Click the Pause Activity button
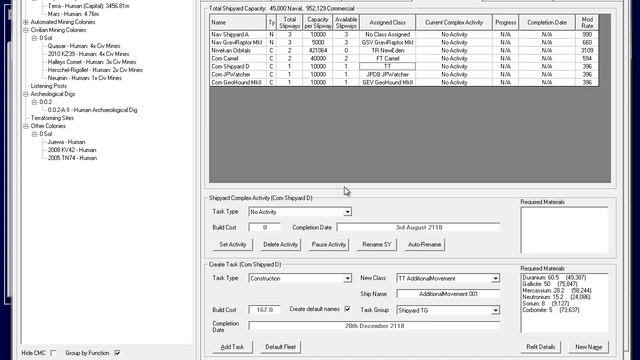640x360 pixels. tap(329, 244)
